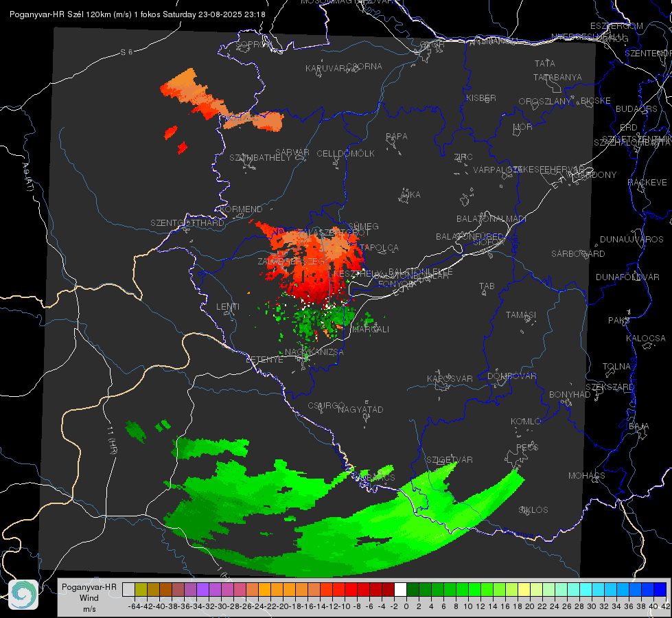
Task: Choose the deep blue swatch between 40 and 42
Action: [660, 590]
